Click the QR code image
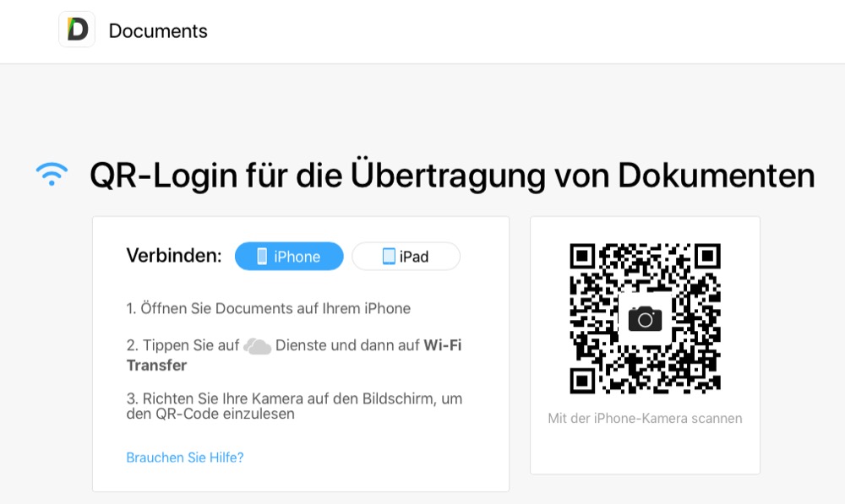The image size is (845, 504). (676, 355)
